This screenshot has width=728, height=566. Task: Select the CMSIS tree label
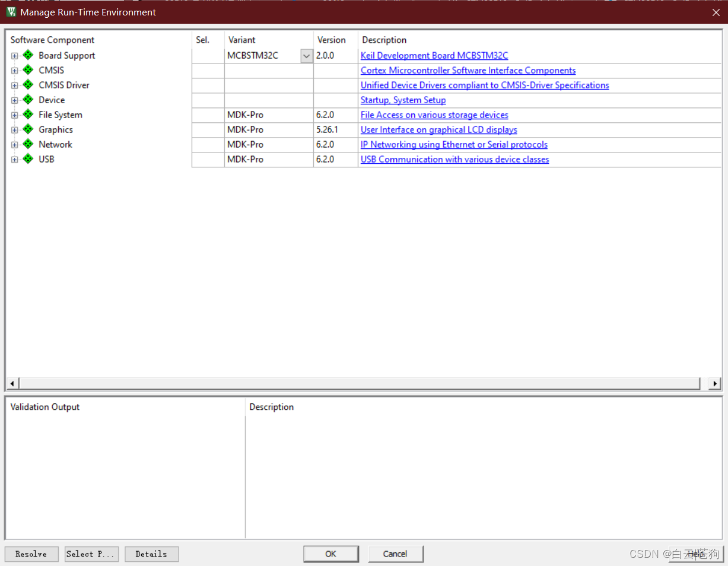(52, 71)
